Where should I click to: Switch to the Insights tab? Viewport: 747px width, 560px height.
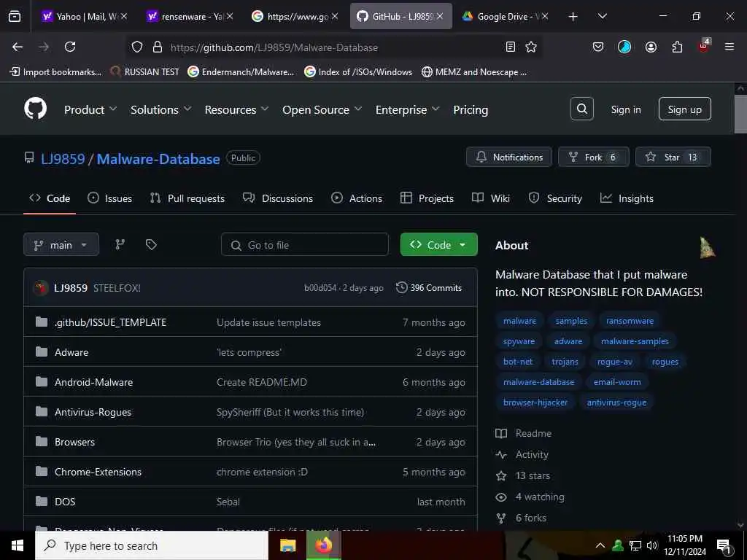[x=627, y=198]
